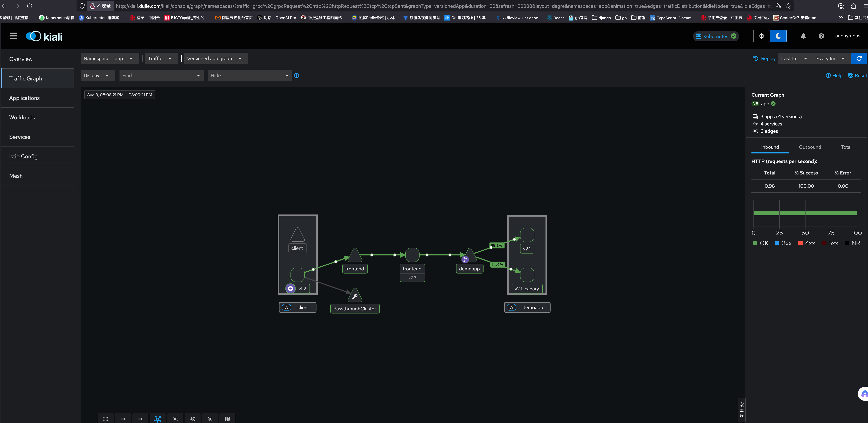This screenshot has width=868, height=423.
Task: Select the frontend v2.3 app node
Action: (412, 255)
